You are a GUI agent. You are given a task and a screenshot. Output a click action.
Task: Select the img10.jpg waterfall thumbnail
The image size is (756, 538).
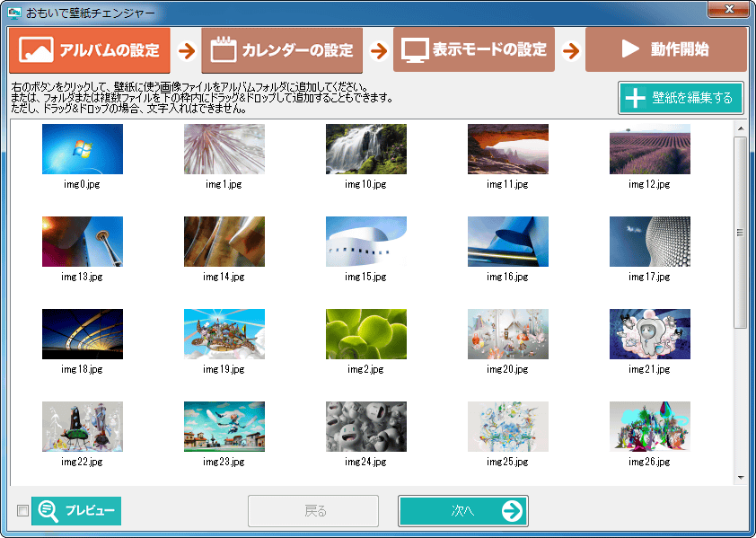click(366, 149)
